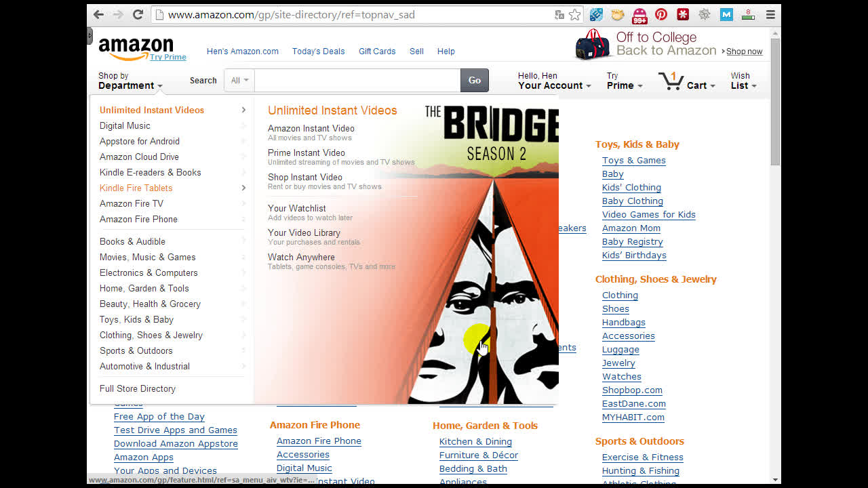The width and height of the screenshot is (868, 488).
Task: Open Prime Instant Video in flyout
Action: tap(306, 152)
